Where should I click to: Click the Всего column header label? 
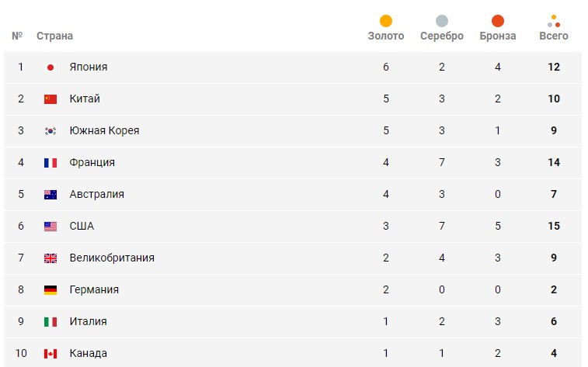pyautogui.click(x=554, y=36)
